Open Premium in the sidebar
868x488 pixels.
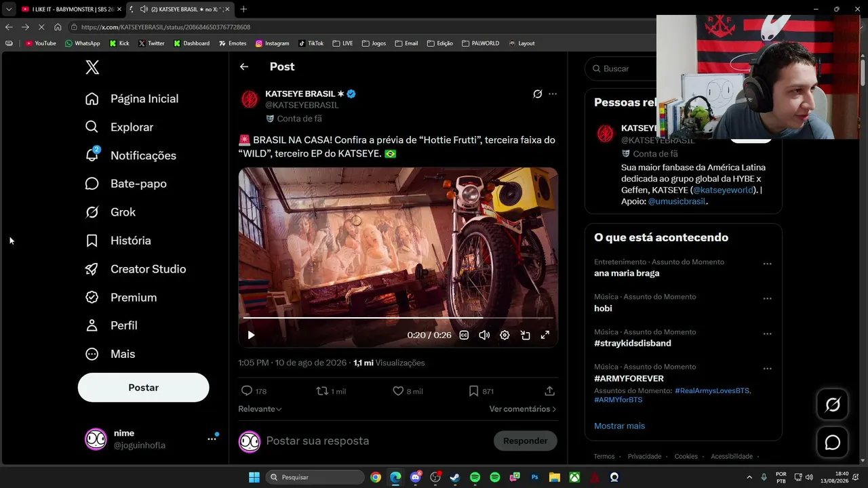coord(121,298)
